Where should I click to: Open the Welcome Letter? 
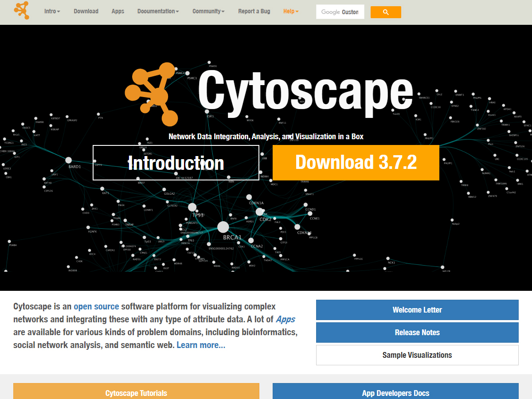click(417, 310)
